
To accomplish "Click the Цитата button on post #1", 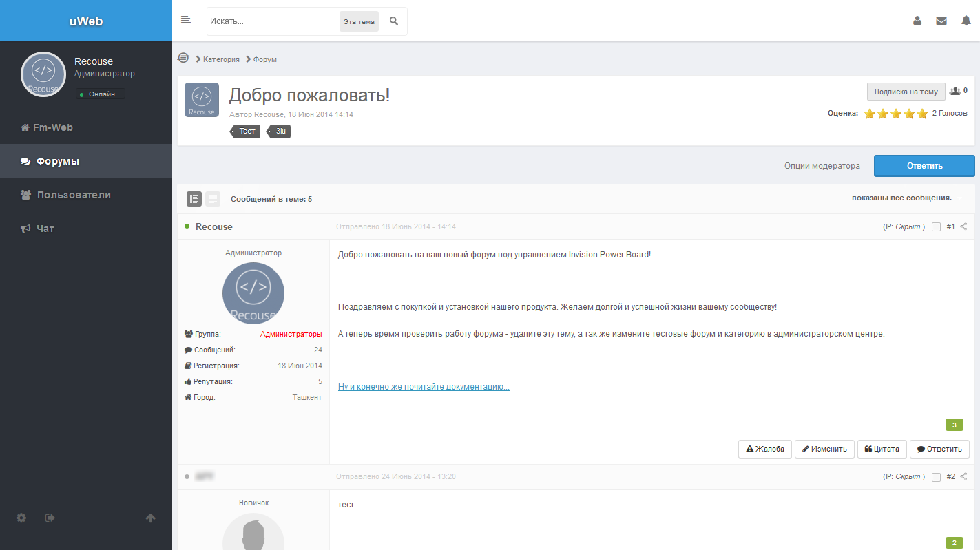I will tap(882, 449).
